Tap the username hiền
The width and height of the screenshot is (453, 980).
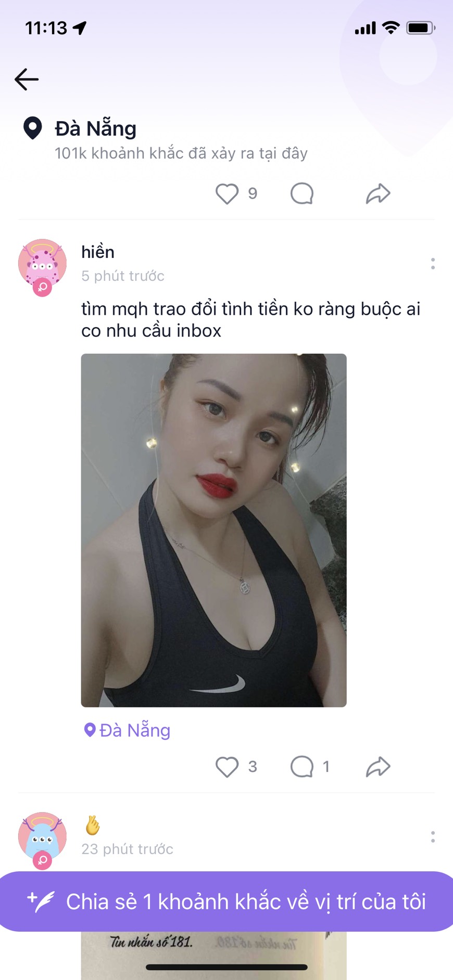(x=98, y=252)
